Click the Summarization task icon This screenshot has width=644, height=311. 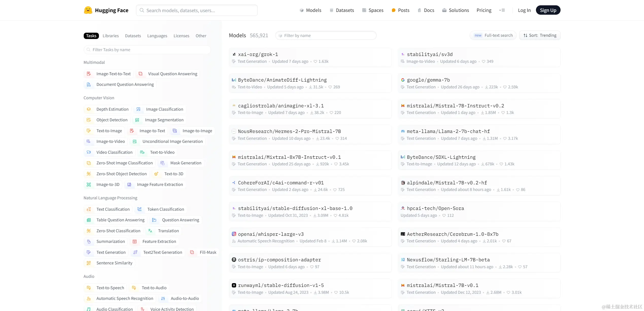(89, 241)
